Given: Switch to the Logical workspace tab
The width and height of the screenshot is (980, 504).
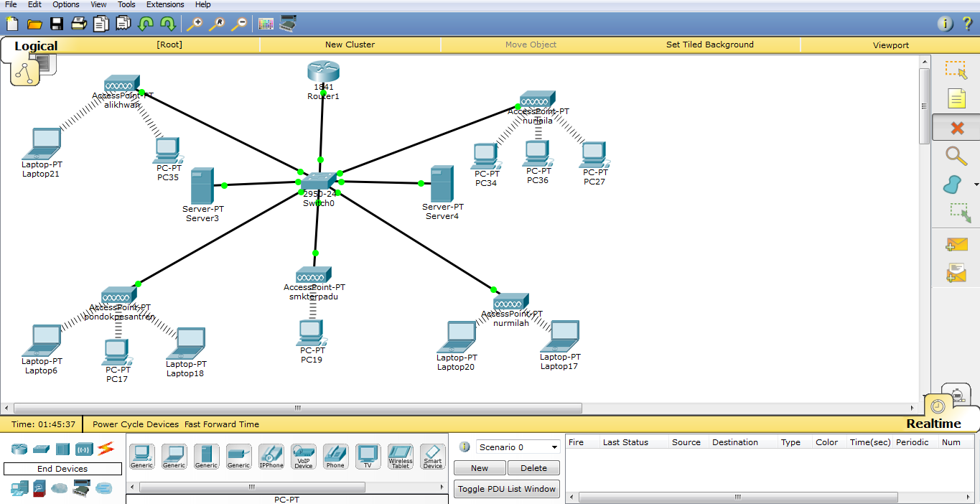Looking at the screenshot, I should point(36,46).
